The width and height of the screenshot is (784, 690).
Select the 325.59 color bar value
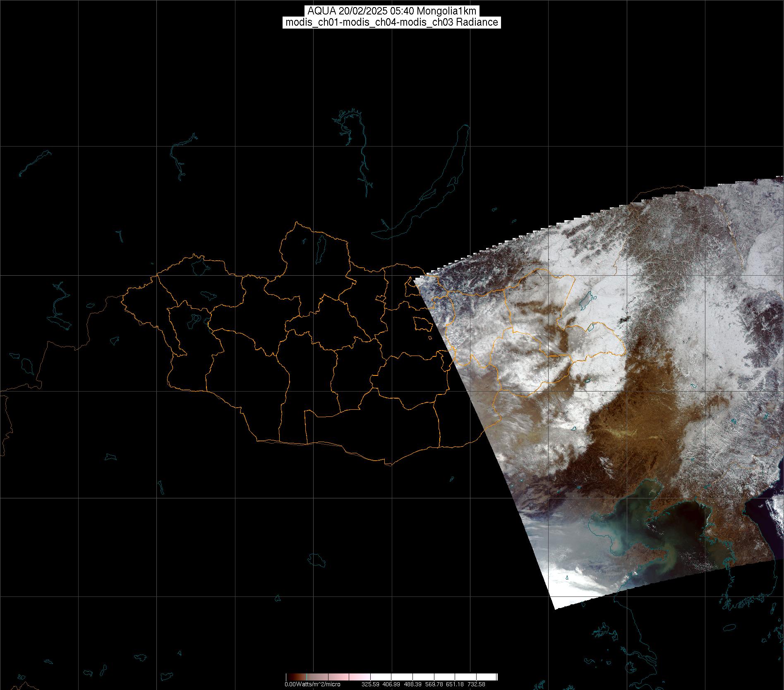click(x=371, y=684)
